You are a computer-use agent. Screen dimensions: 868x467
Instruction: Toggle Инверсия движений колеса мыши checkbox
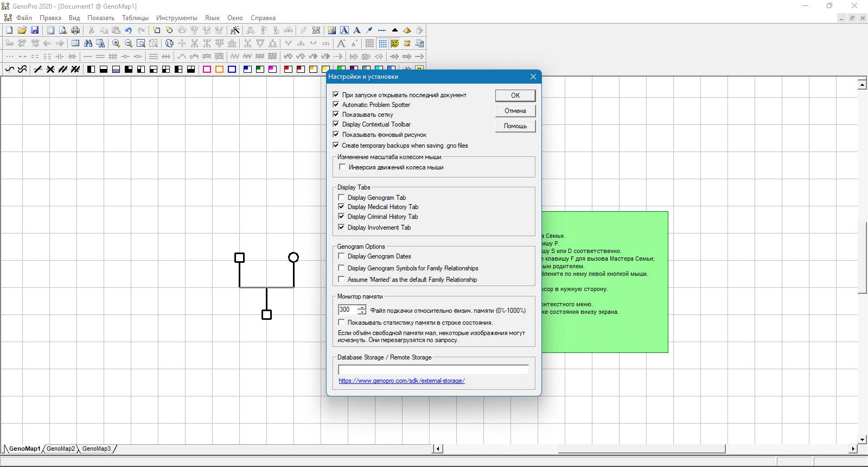(x=342, y=167)
